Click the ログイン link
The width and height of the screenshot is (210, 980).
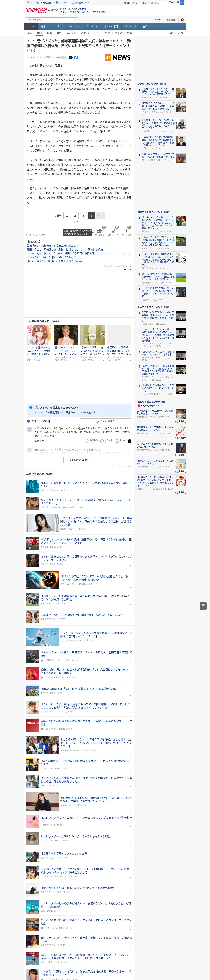64,12
